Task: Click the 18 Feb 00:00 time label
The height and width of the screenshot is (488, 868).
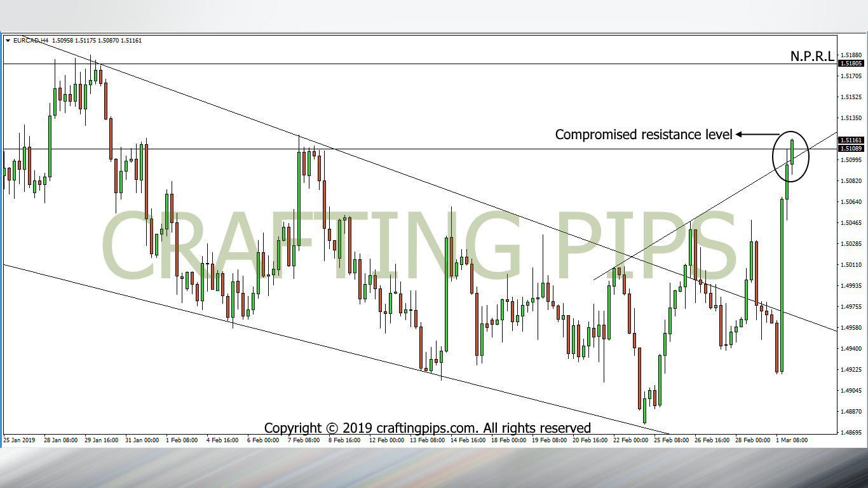Action: pyautogui.click(x=508, y=440)
